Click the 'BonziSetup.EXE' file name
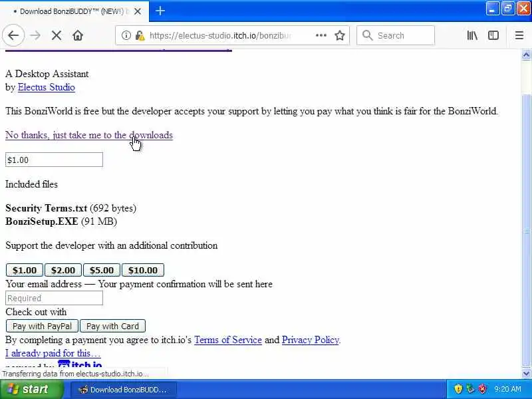Image resolution: width=532 pixels, height=399 pixels. click(42, 221)
